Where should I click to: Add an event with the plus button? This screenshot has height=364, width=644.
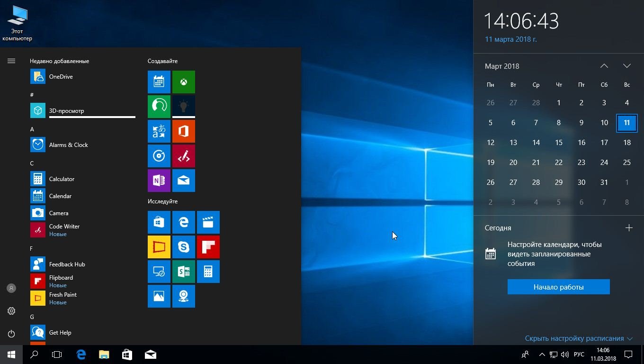(629, 228)
